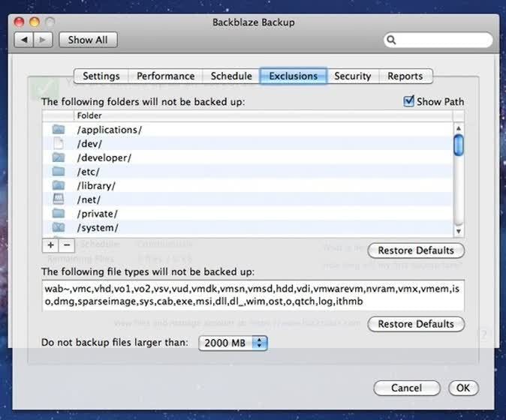Open the 2000 MB file size dropdown
Image resolution: width=506 pixels, height=420 pixels.
click(233, 343)
